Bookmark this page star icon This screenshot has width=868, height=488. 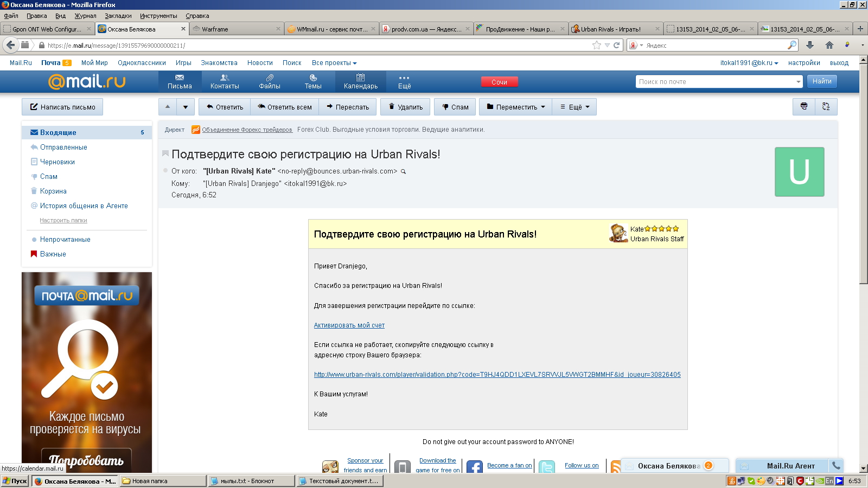click(597, 45)
